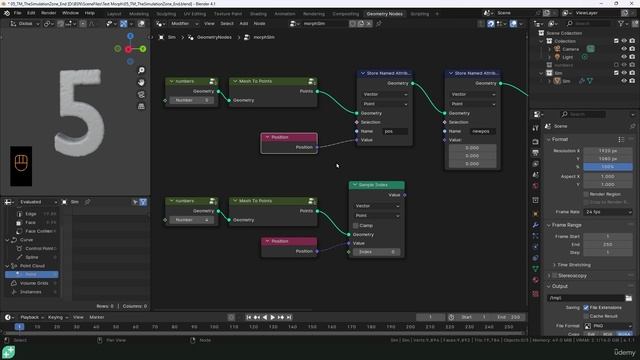
Task: Open the Add menu in the node editor
Action: (x=244, y=24)
